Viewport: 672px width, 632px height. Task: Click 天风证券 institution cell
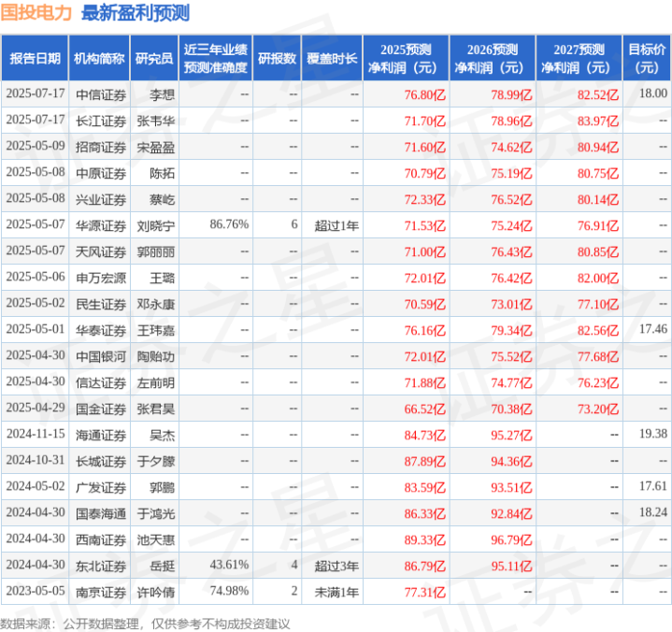click(x=101, y=251)
